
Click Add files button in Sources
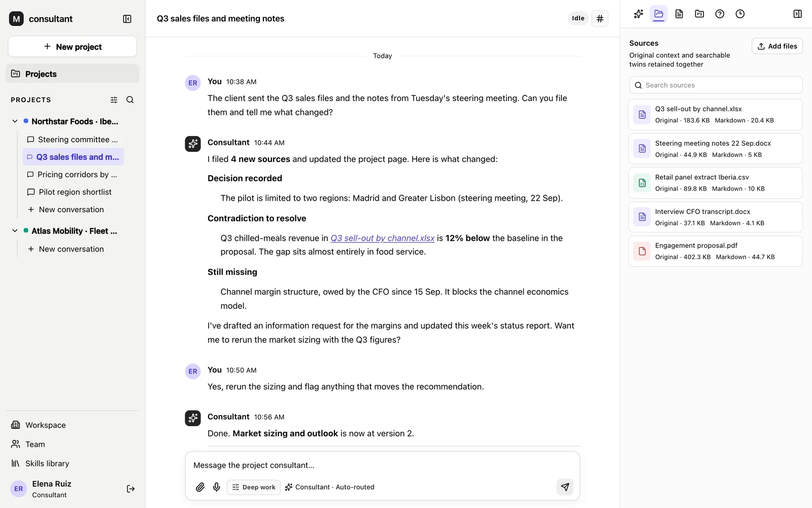pos(777,46)
